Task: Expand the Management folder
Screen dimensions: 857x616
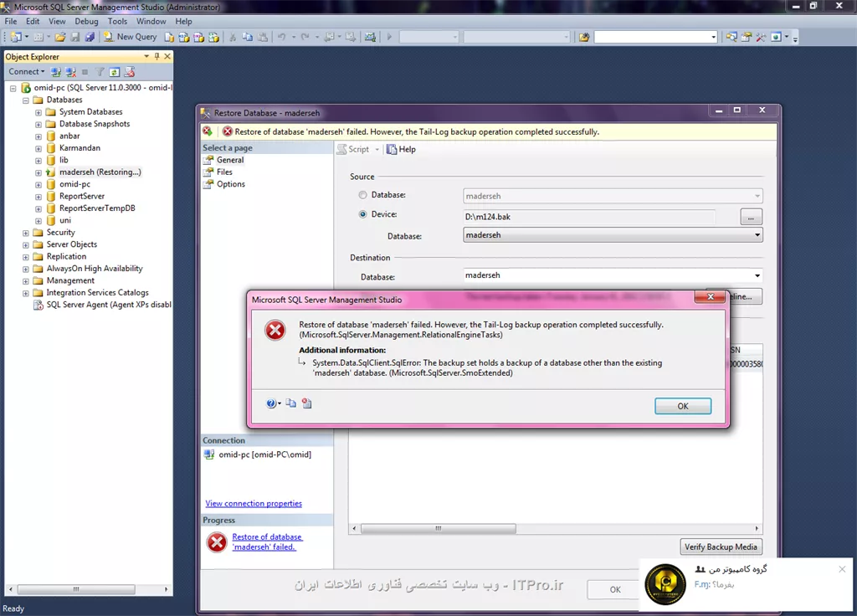Action: (x=26, y=281)
